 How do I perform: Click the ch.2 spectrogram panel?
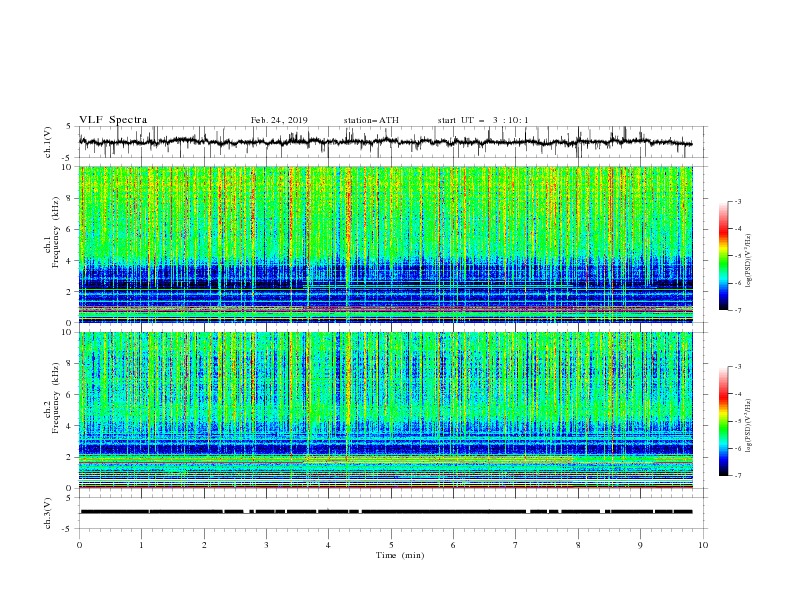point(385,410)
